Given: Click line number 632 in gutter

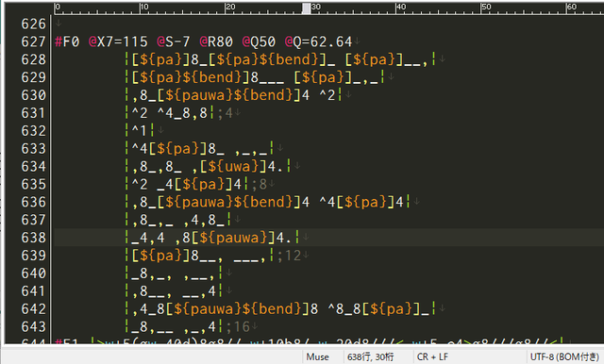Looking at the screenshot, I should tap(34, 131).
